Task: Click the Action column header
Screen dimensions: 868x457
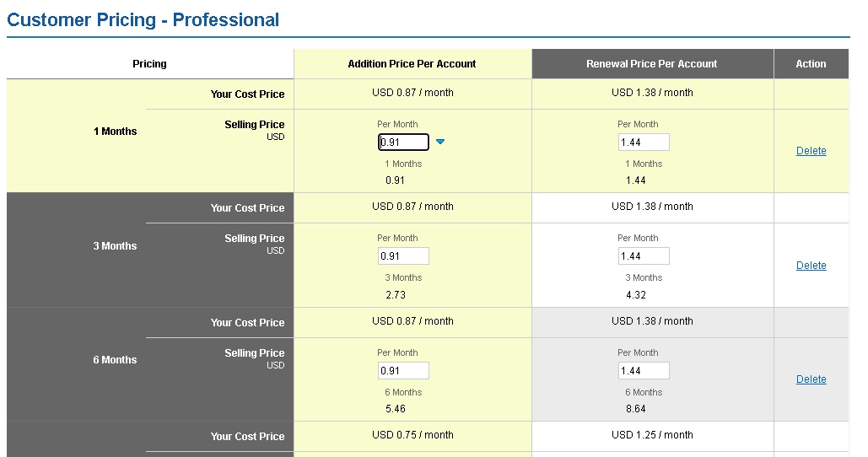Action: pos(811,63)
